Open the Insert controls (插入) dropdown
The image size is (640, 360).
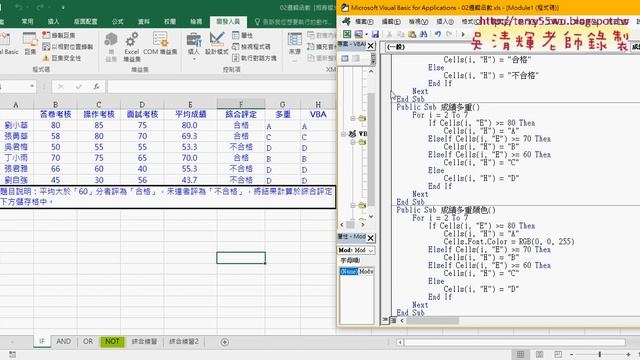point(193,46)
